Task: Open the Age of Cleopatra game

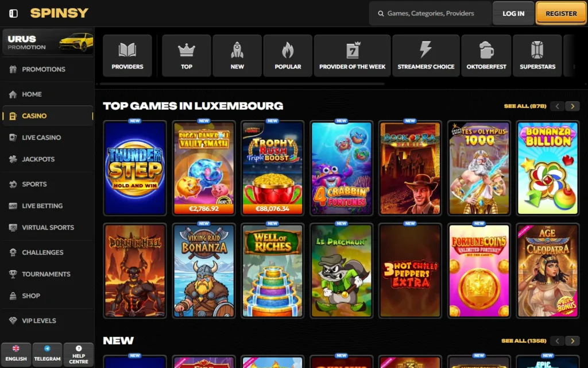Action: (x=548, y=271)
